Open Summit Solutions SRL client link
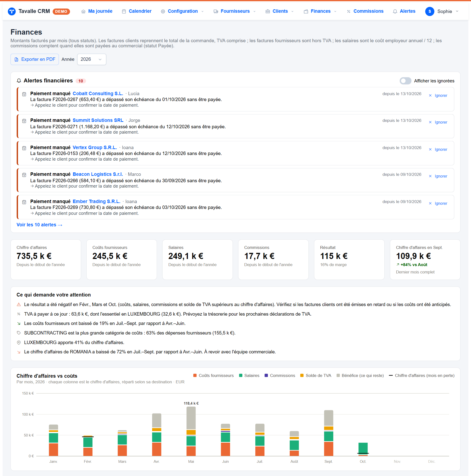 pyautogui.click(x=98, y=120)
